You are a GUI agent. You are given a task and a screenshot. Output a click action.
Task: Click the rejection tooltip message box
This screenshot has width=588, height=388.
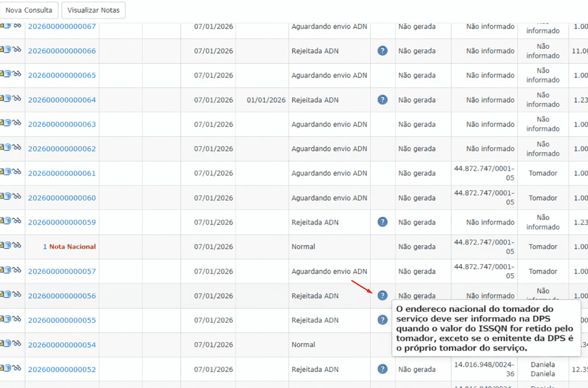click(x=486, y=328)
